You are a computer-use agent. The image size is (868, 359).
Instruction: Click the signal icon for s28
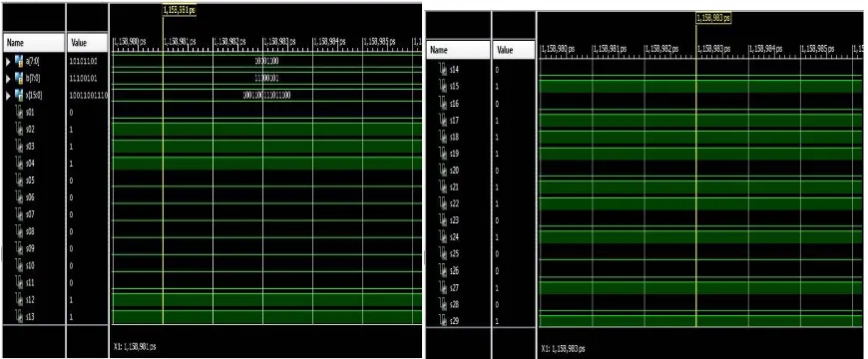coord(442,304)
